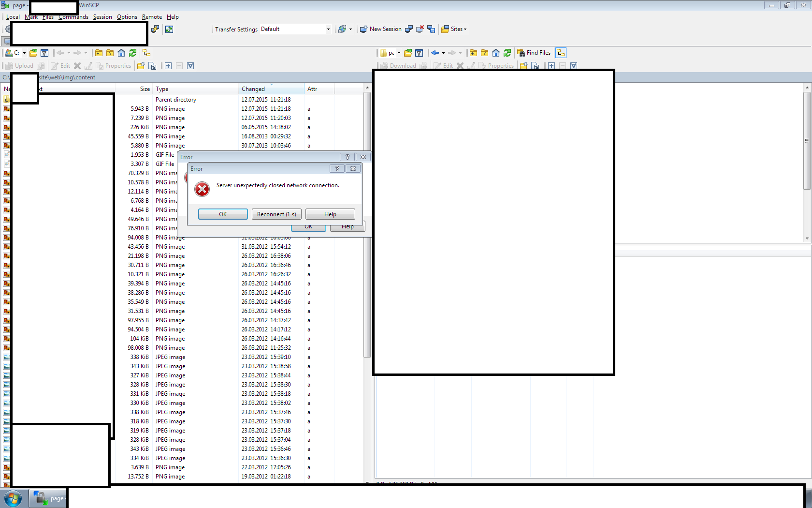Click the synchronize icon left of Transfer Settings

(x=169, y=29)
